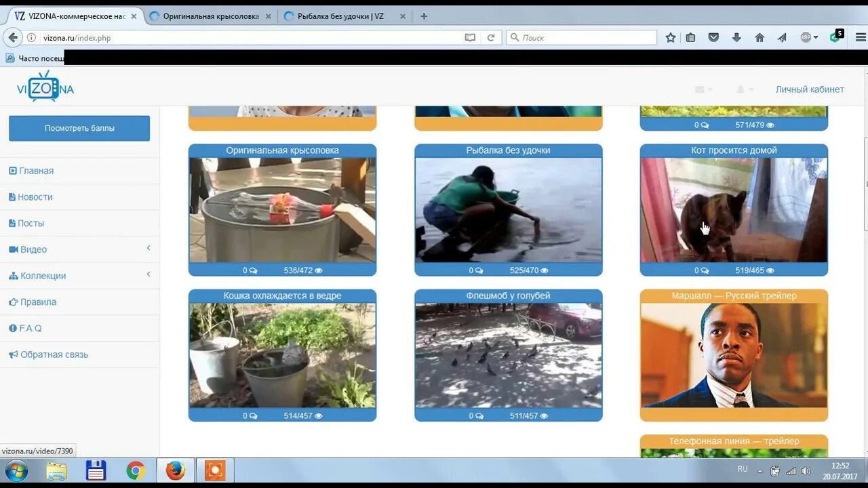Toggle reader view icon in address bar

pyautogui.click(x=470, y=38)
